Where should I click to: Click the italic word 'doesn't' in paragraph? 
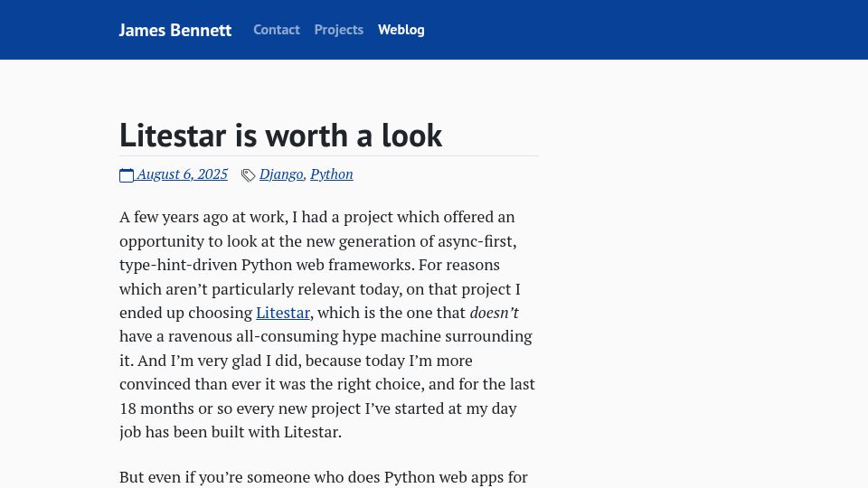coord(495,313)
